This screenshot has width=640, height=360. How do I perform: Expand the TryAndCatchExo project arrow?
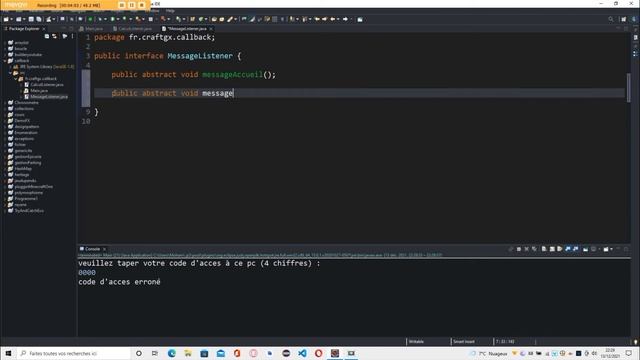coord(6,211)
